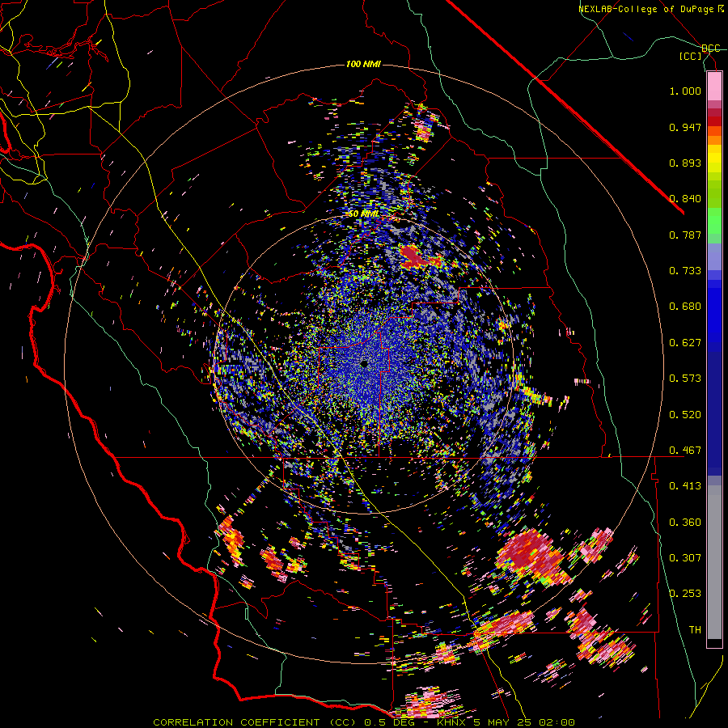This screenshot has width=728, height=728.
Task: Click the black diamond radar site marker
Action: click(364, 364)
